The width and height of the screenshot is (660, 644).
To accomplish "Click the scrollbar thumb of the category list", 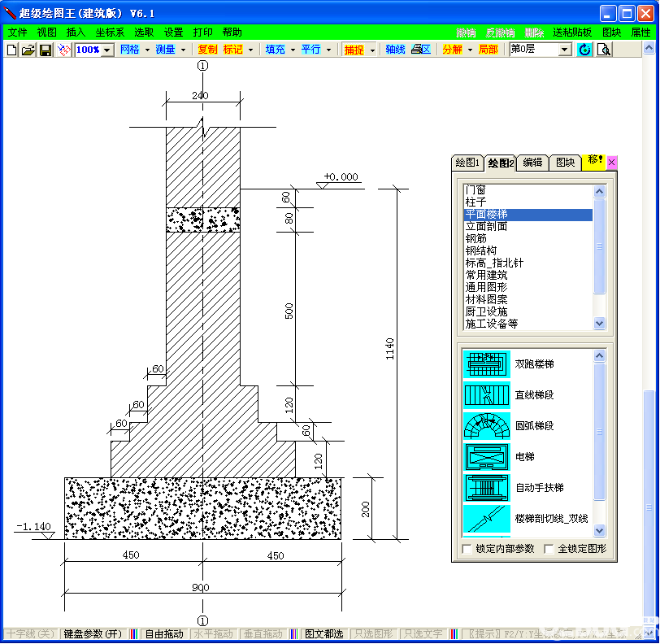I will click(x=599, y=246).
